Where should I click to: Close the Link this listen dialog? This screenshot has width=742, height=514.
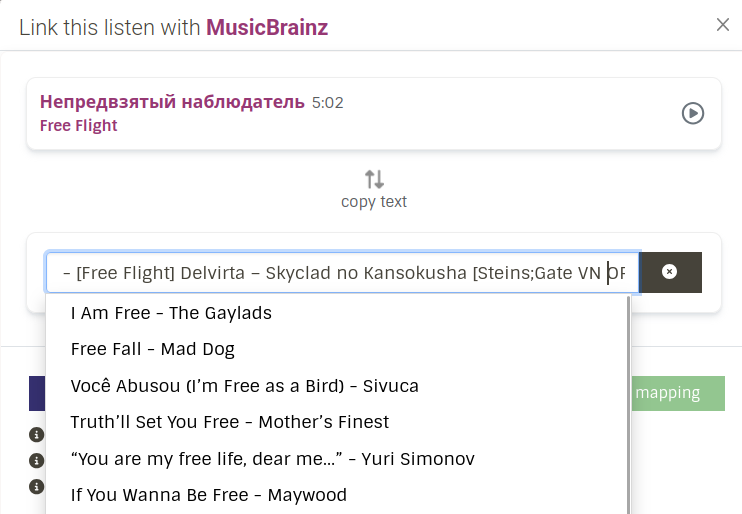(x=723, y=25)
